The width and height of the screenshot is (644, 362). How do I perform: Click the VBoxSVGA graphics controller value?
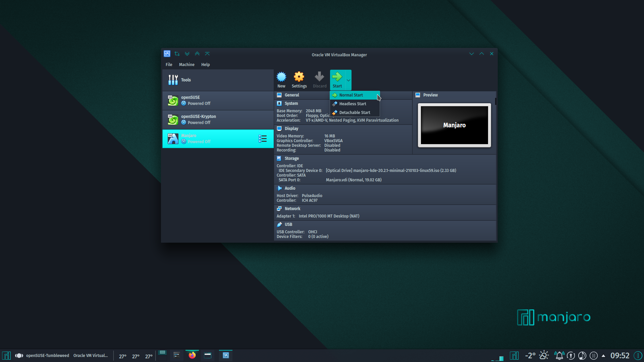click(333, 141)
